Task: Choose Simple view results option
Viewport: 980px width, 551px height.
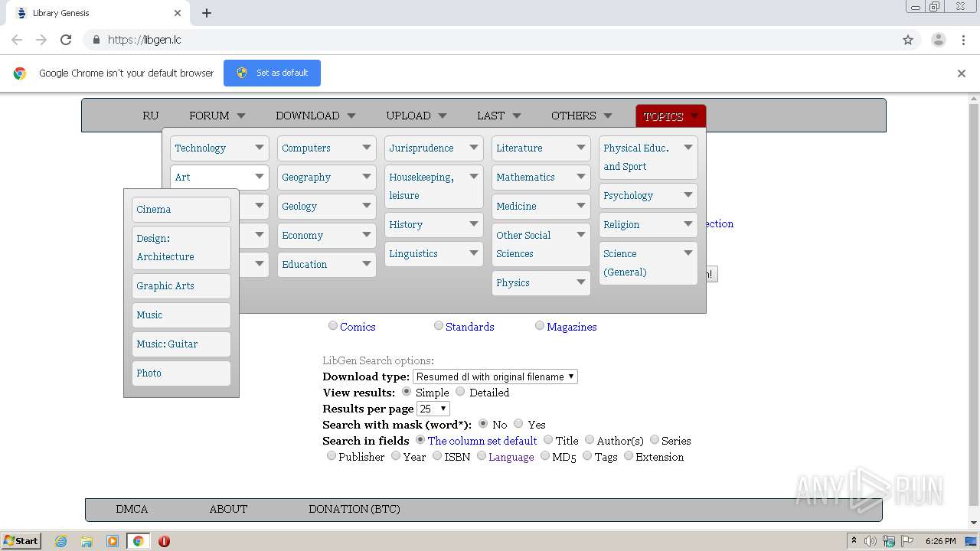Action: click(407, 392)
